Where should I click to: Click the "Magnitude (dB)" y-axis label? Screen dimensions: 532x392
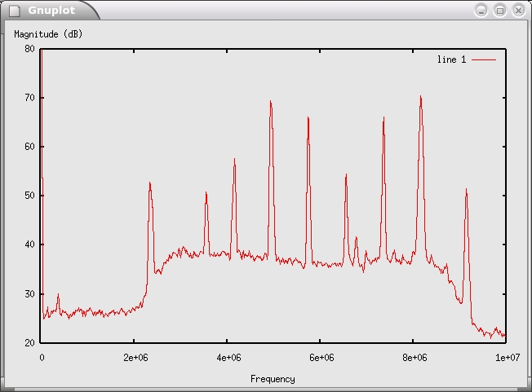pos(48,34)
